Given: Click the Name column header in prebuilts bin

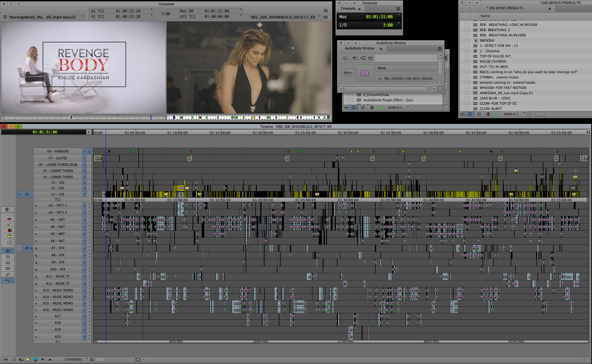Looking at the screenshot, I should click(x=485, y=16).
